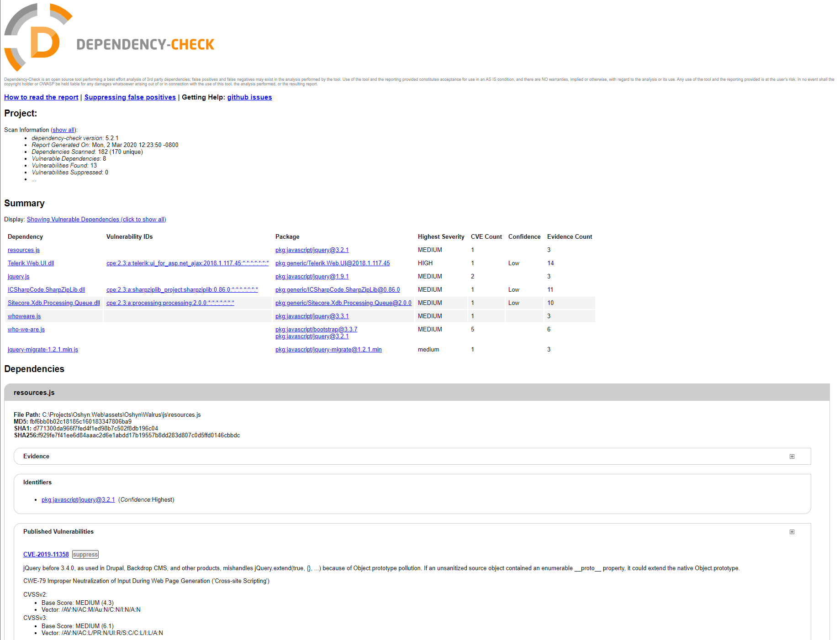Open CVE-2019-11358 vulnerability link
This screenshot has width=840, height=640.
pyautogui.click(x=46, y=555)
